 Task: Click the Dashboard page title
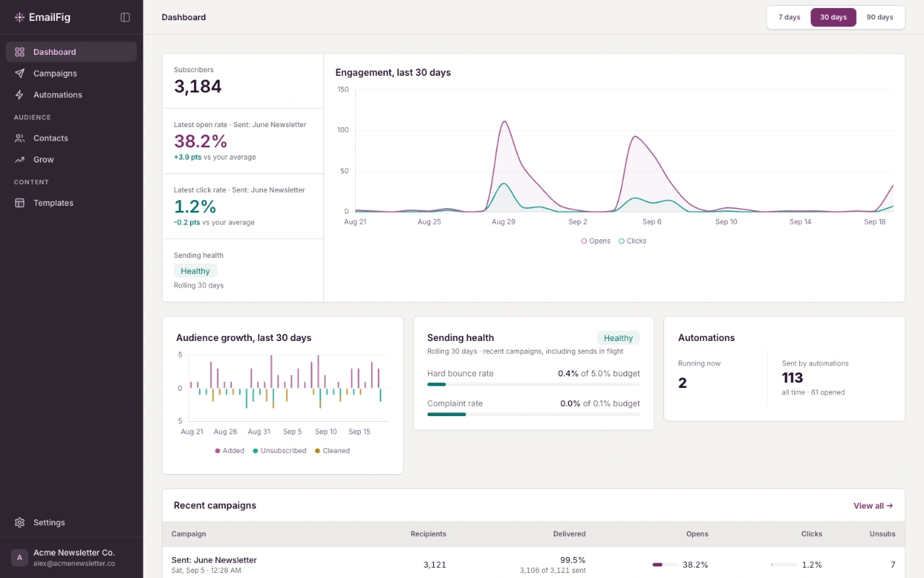(183, 17)
